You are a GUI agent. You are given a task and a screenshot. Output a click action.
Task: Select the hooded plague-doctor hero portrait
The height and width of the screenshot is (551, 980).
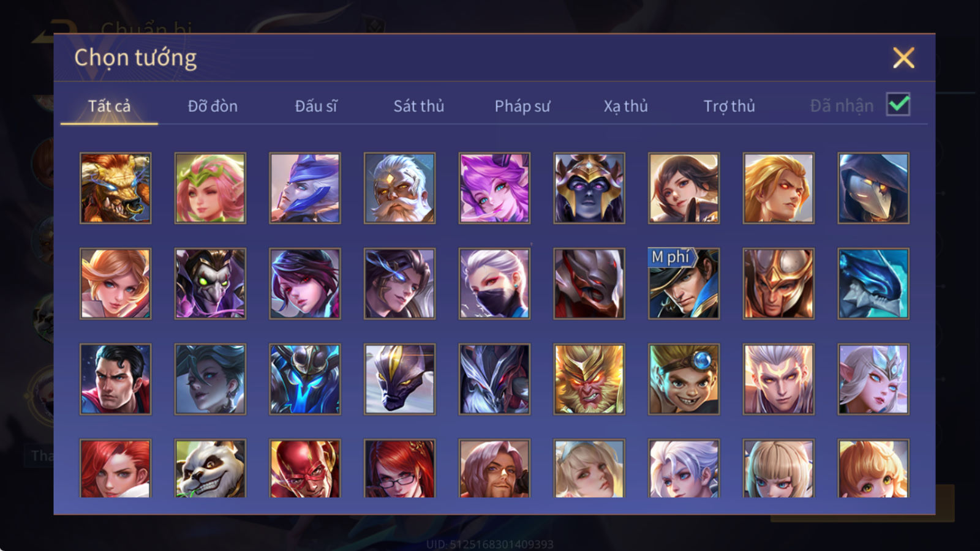[x=873, y=188]
